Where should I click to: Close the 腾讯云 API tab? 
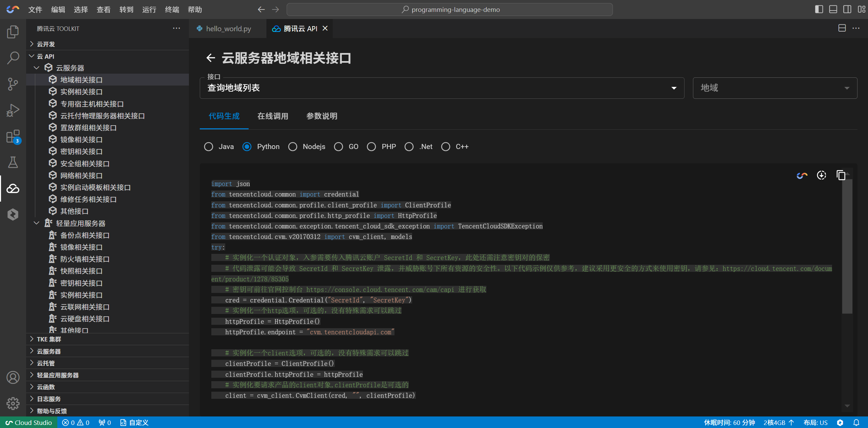325,29
